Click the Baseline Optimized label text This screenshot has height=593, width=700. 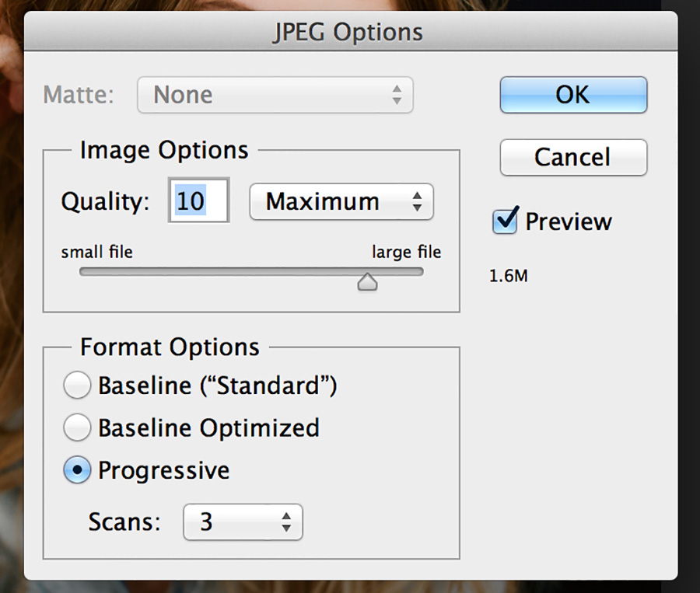208,428
